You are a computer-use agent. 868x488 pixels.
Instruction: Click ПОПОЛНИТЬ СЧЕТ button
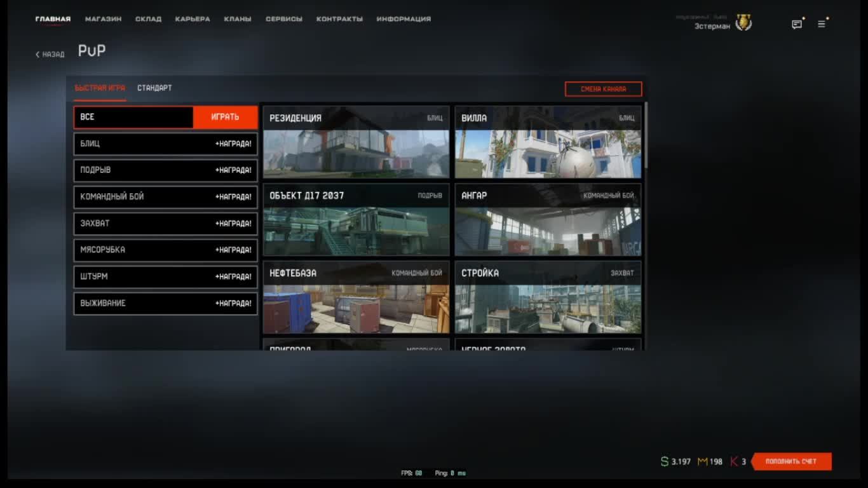(792, 461)
